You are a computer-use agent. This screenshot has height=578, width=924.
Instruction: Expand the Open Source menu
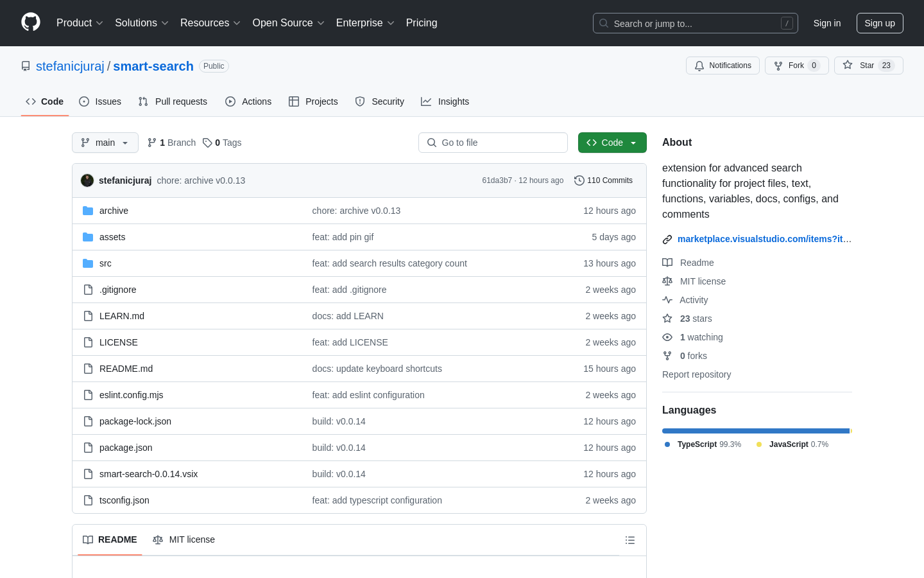[289, 23]
